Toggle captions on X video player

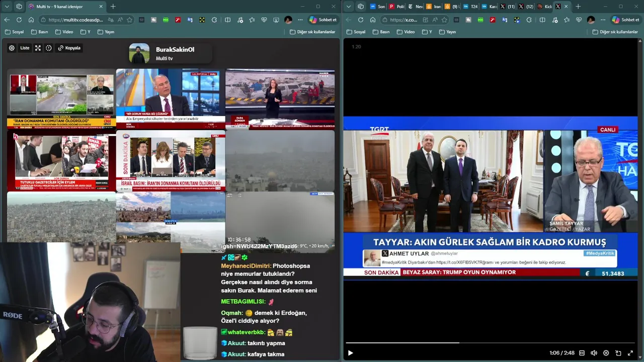(582, 353)
